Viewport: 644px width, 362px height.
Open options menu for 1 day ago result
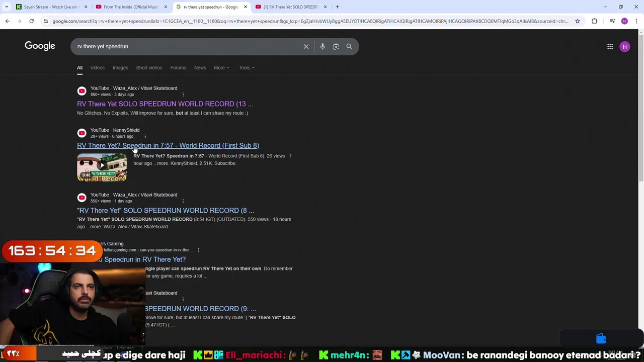(x=183, y=201)
